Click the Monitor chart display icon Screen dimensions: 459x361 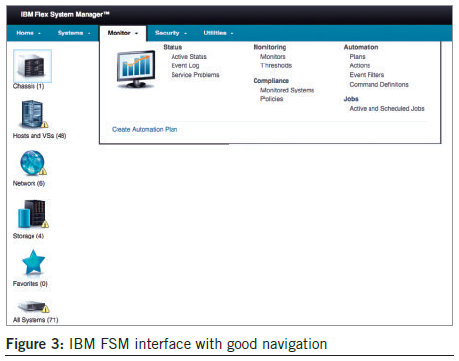136,69
